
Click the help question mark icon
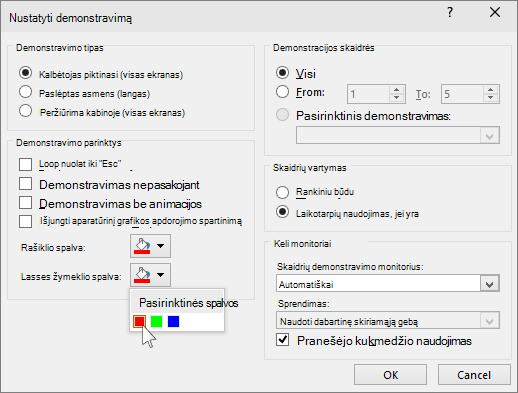point(450,13)
